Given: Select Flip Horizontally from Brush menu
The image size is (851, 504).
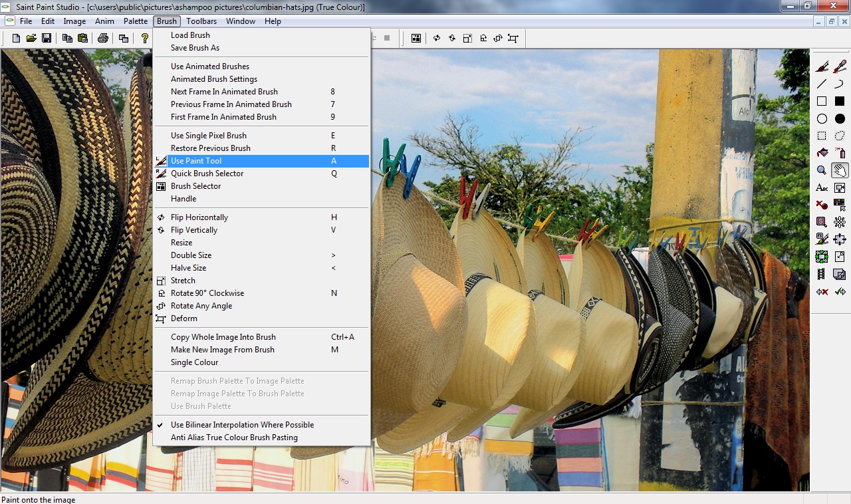Looking at the screenshot, I should 199,217.
